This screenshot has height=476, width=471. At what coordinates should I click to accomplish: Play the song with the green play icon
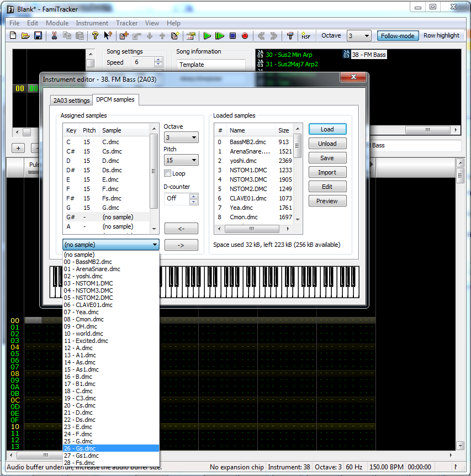coord(207,36)
